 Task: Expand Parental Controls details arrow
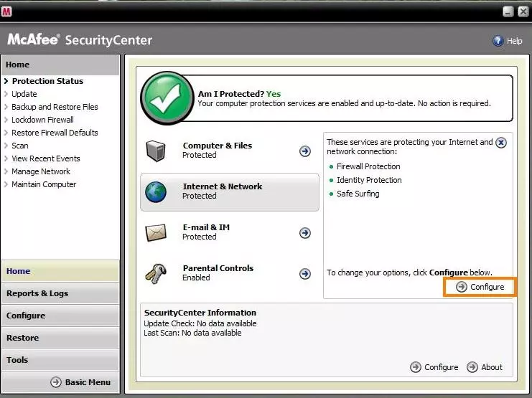[x=305, y=274]
